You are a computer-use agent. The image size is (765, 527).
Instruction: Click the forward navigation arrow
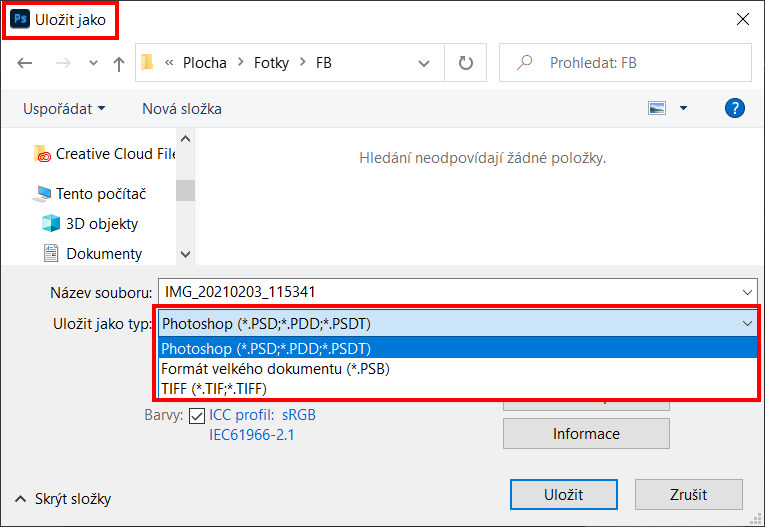pos(63,63)
